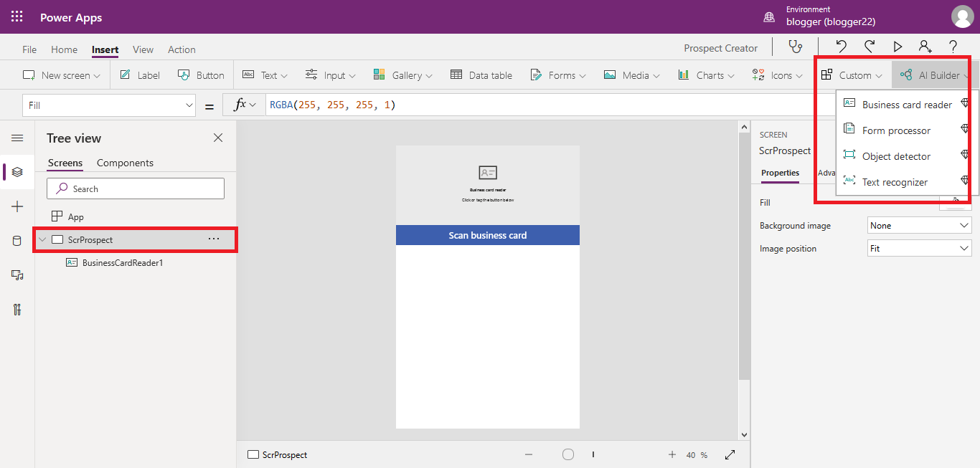Screen dimensions: 980x468
Task: Select the Properties tab in the right pane
Action: pyautogui.click(x=780, y=173)
